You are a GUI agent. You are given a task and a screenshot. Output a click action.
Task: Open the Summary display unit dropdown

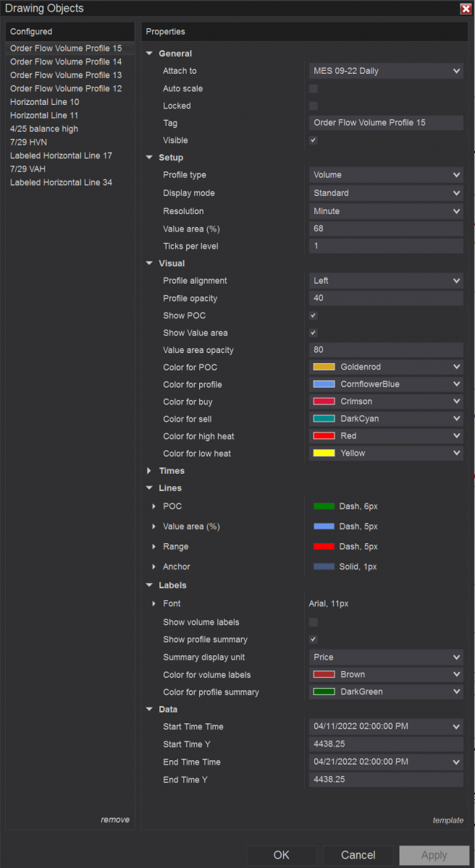tap(385, 658)
